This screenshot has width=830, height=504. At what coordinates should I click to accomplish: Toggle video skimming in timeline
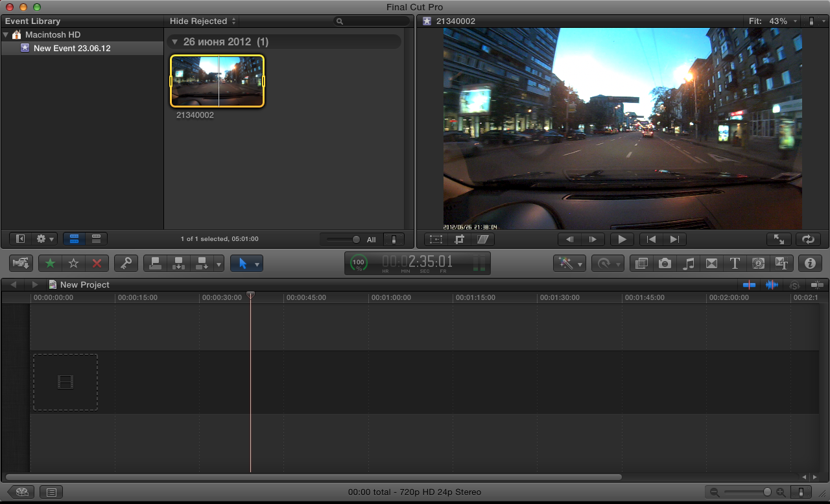click(x=750, y=285)
